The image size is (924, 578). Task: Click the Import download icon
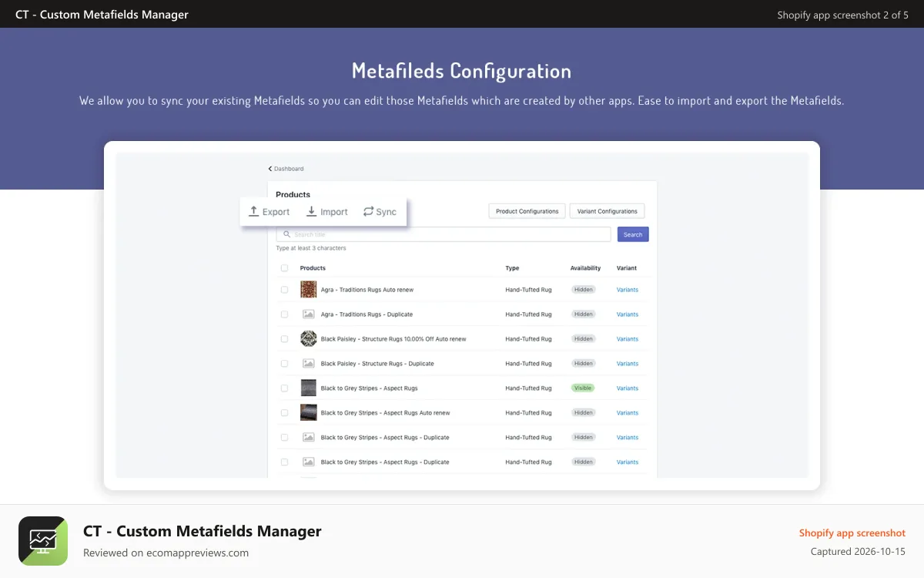click(311, 211)
